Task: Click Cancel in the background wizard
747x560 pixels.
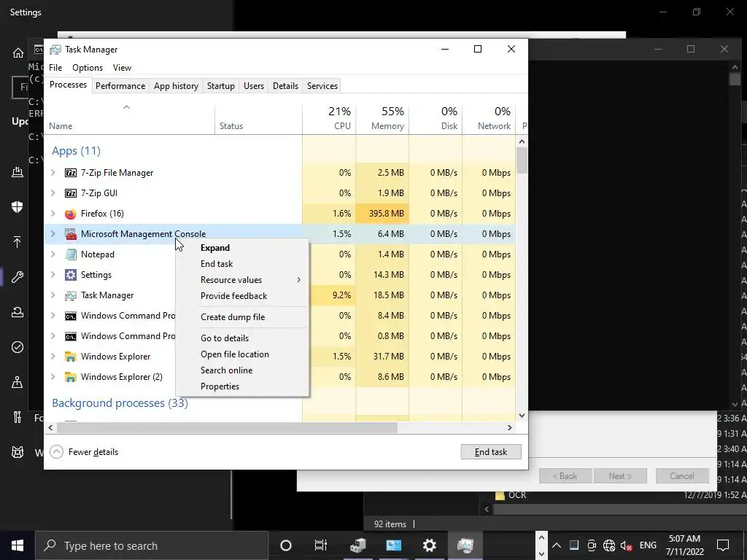Action: point(682,475)
